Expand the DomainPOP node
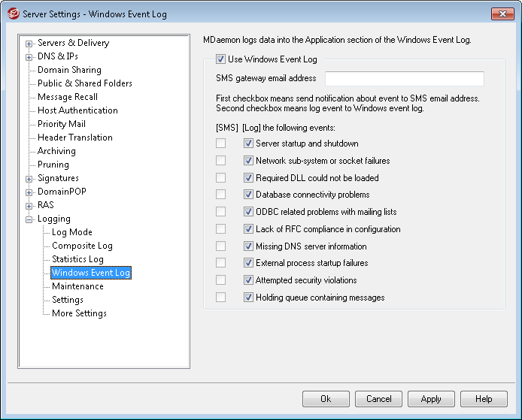 pos(29,192)
